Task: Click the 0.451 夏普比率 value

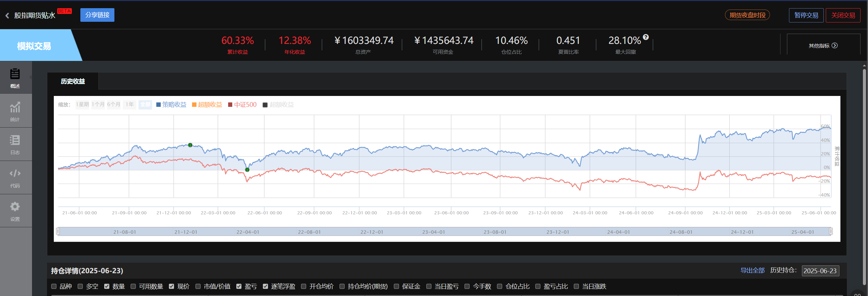Action: click(568, 40)
